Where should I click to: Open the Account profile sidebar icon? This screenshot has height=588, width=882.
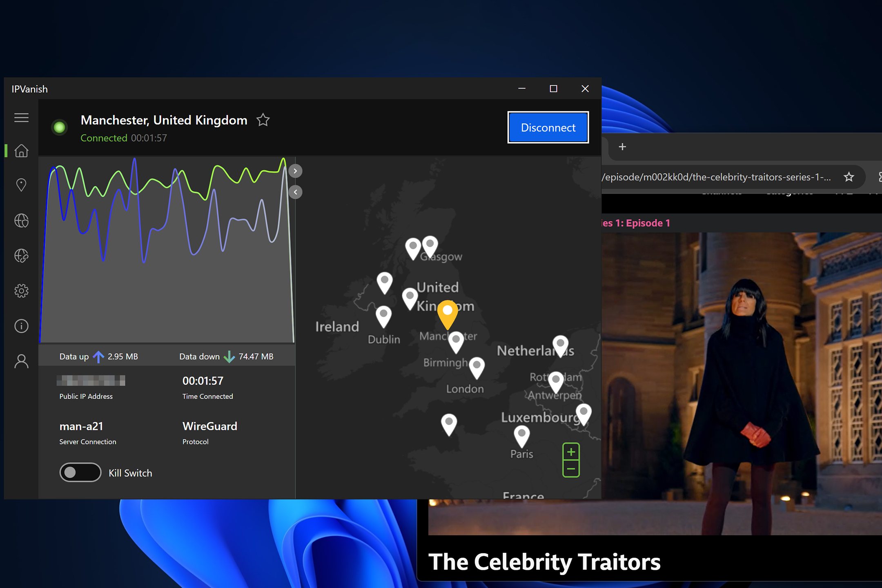point(21,362)
